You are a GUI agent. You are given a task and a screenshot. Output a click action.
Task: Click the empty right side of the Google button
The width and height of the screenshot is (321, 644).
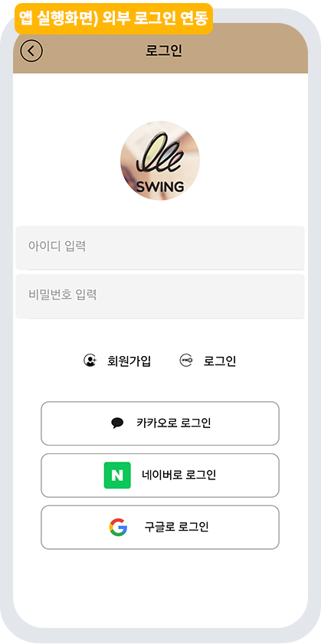246,527
